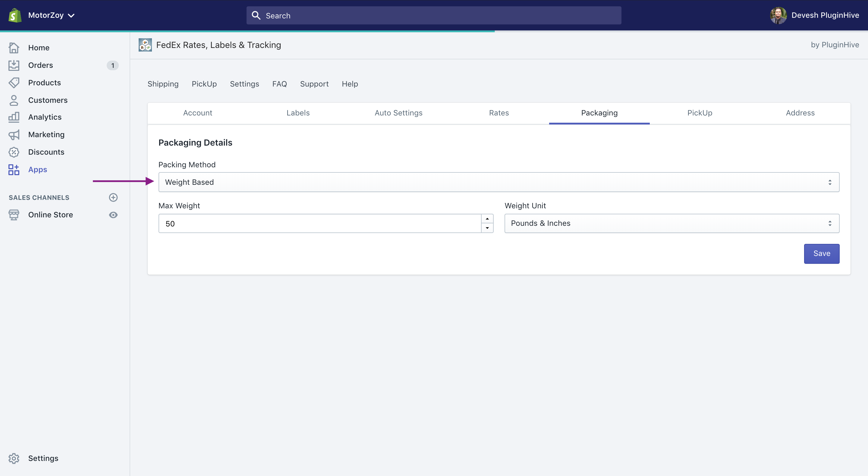Switch to the Labels tab
868x476 pixels.
point(298,113)
